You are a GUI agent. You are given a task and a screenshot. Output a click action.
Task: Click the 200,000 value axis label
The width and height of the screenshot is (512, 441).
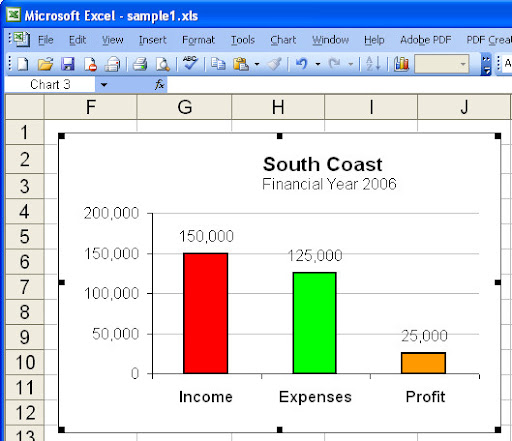[x=111, y=213]
